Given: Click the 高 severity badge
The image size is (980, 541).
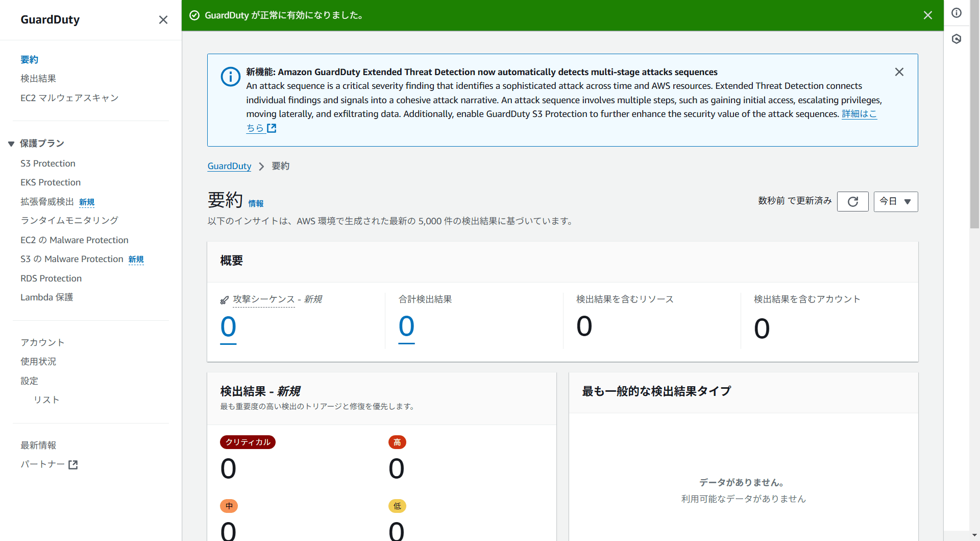Looking at the screenshot, I should point(397,442).
